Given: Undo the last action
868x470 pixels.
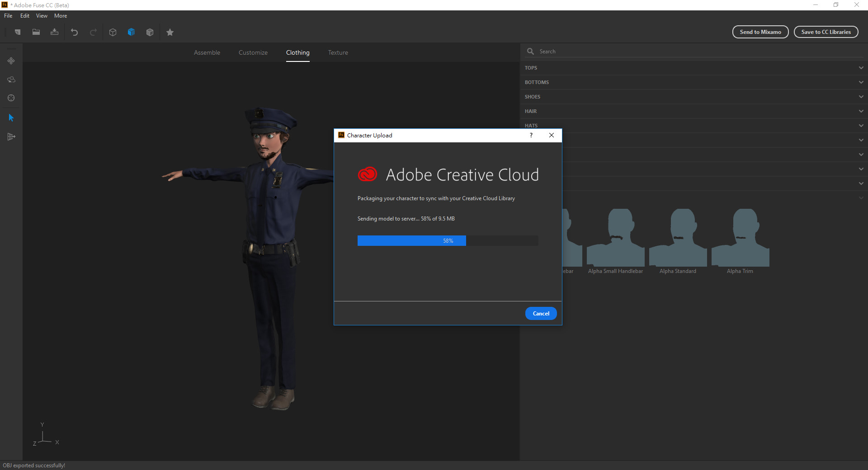Looking at the screenshot, I should pos(75,32).
